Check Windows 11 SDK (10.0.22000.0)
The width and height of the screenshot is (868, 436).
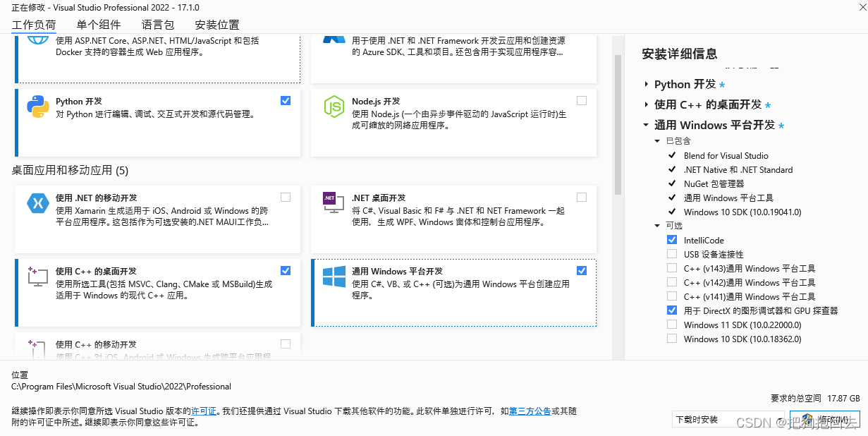[x=672, y=325]
